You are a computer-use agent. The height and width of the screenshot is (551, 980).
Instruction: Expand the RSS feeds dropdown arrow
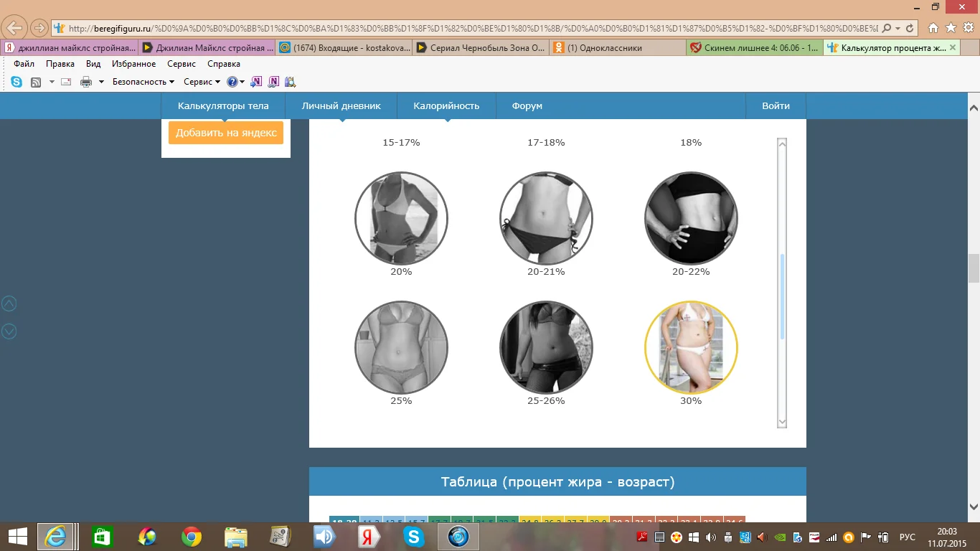[x=52, y=82]
